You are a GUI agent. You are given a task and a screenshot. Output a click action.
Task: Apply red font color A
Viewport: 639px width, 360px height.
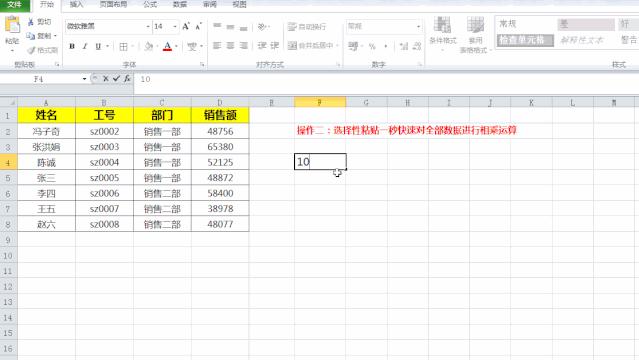(x=167, y=46)
